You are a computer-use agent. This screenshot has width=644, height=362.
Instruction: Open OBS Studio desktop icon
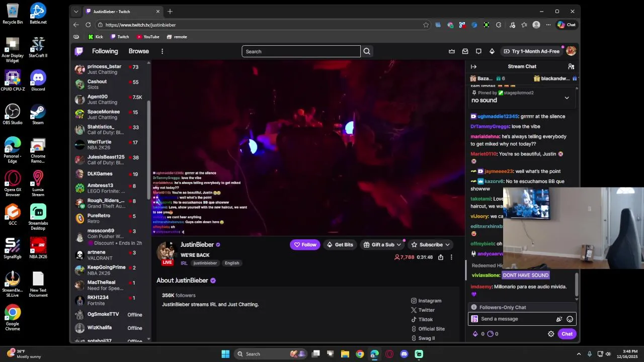pos(13,115)
